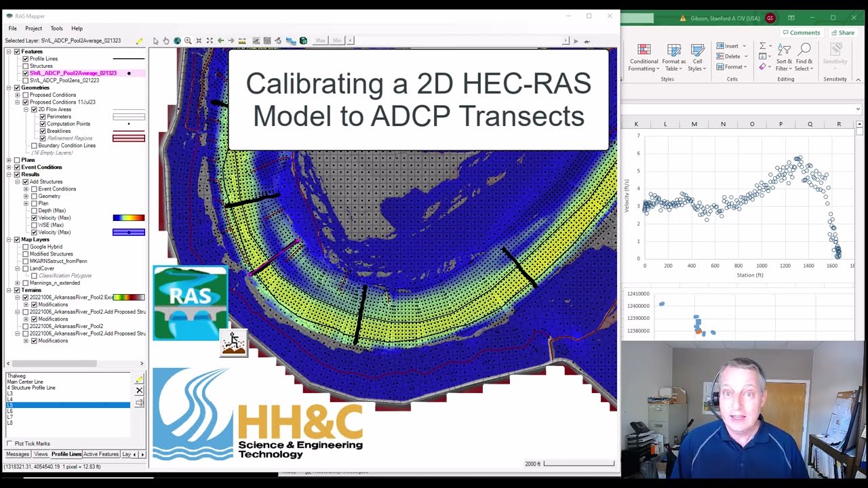Select the arrow pointer tool in RAS Mapper
Screen dimensions: 868x488
[x=155, y=41]
